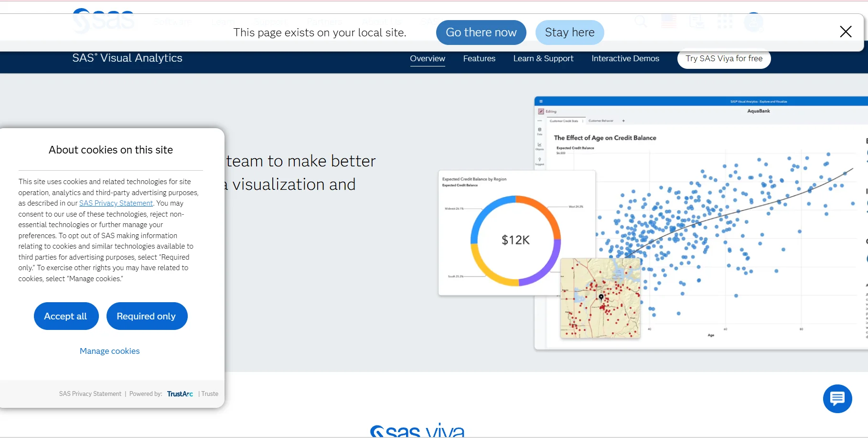Click the Truste footer link
Image resolution: width=868 pixels, height=438 pixels.
pos(210,394)
